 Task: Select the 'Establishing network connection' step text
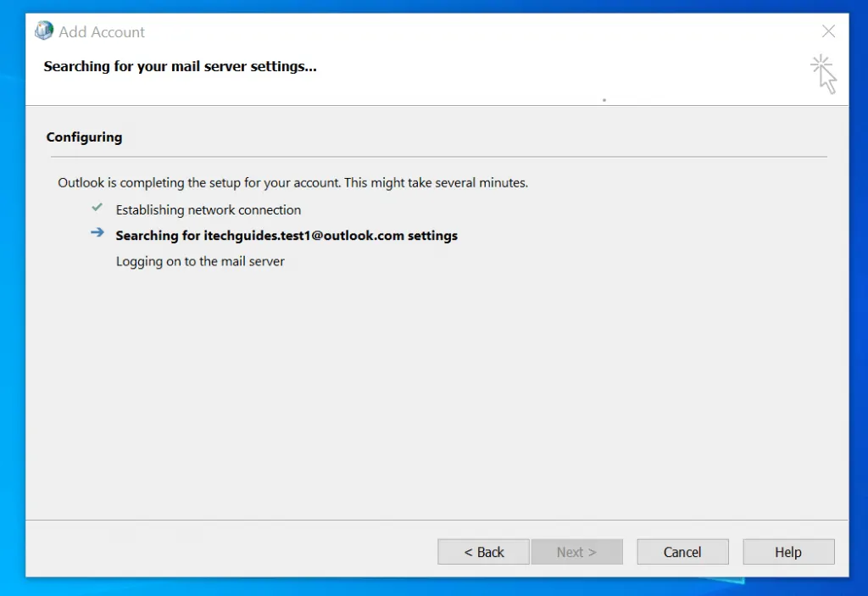point(209,210)
